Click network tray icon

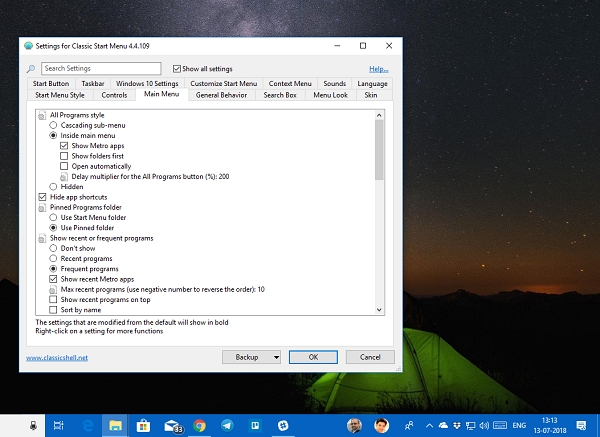[x=471, y=426]
